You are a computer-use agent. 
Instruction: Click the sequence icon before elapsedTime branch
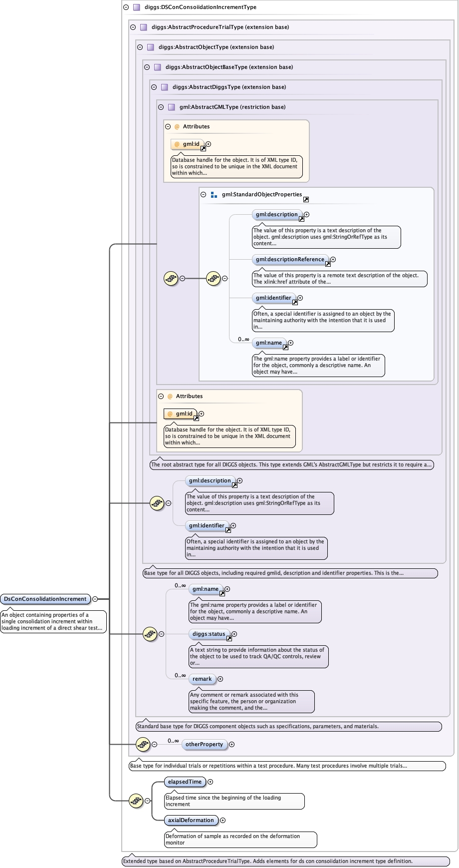[x=136, y=801]
